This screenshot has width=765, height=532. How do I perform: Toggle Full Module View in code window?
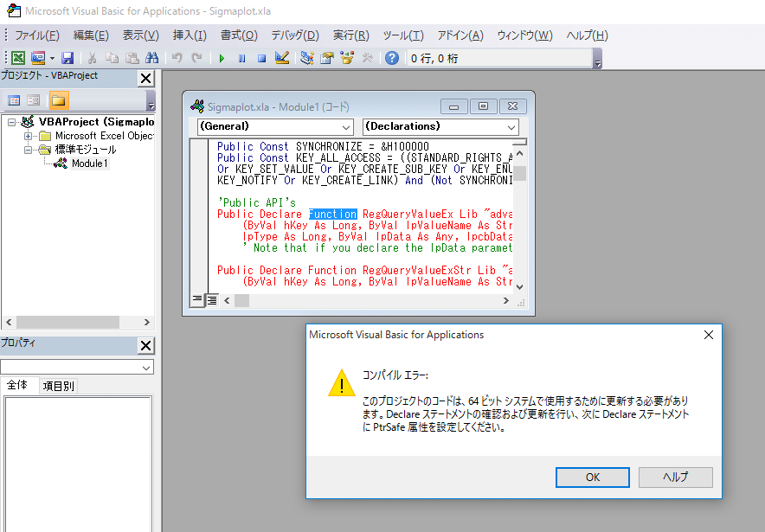212,300
